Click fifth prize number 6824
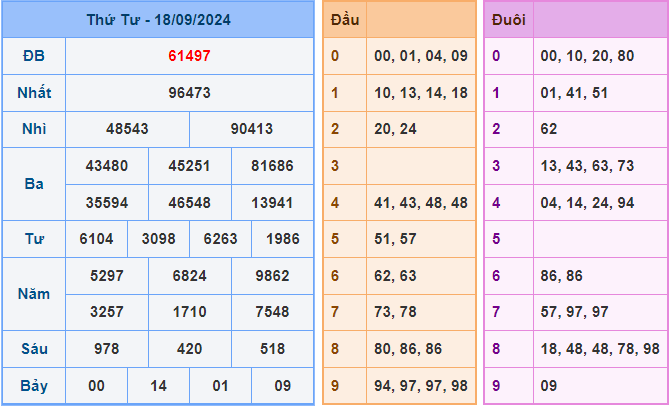This screenshot has height=406, width=670. 189,276
